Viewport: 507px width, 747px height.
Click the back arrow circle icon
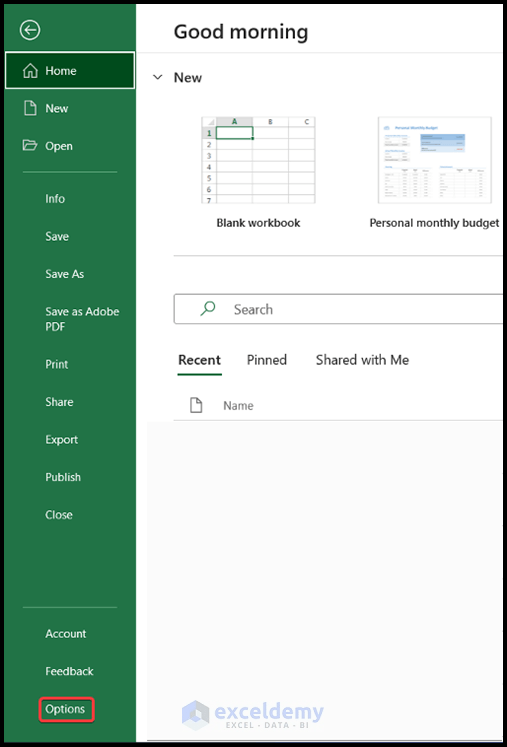(30, 30)
